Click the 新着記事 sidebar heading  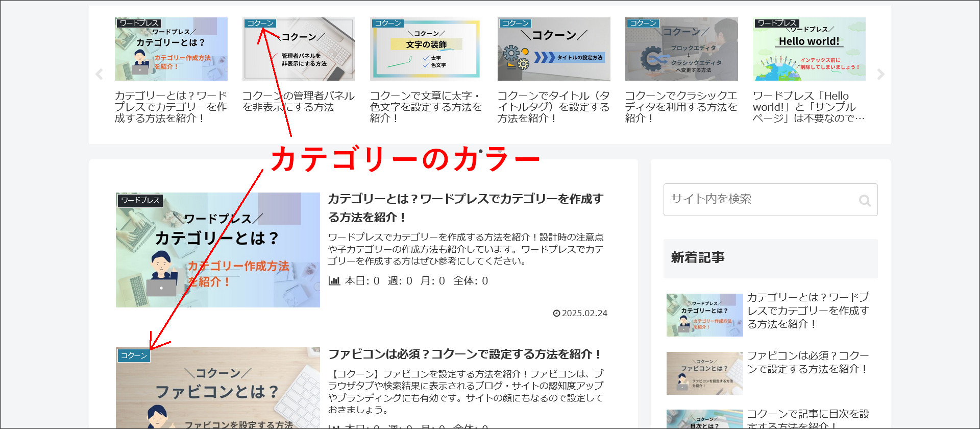pyautogui.click(x=770, y=258)
